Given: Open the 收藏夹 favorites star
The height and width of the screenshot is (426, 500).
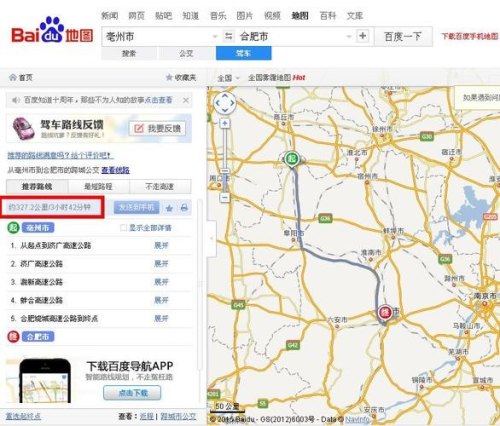Looking at the screenshot, I should pyautogui.click(x=169, y=78).
